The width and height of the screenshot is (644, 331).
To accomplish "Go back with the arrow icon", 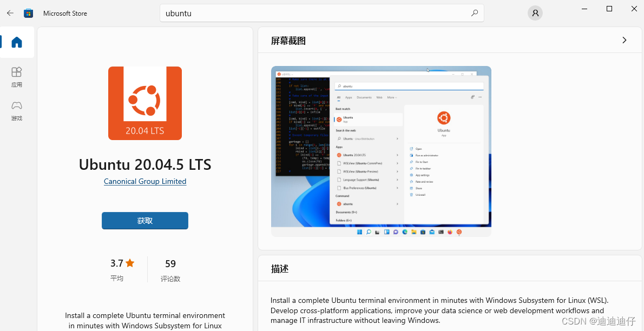I will (10, 13).
